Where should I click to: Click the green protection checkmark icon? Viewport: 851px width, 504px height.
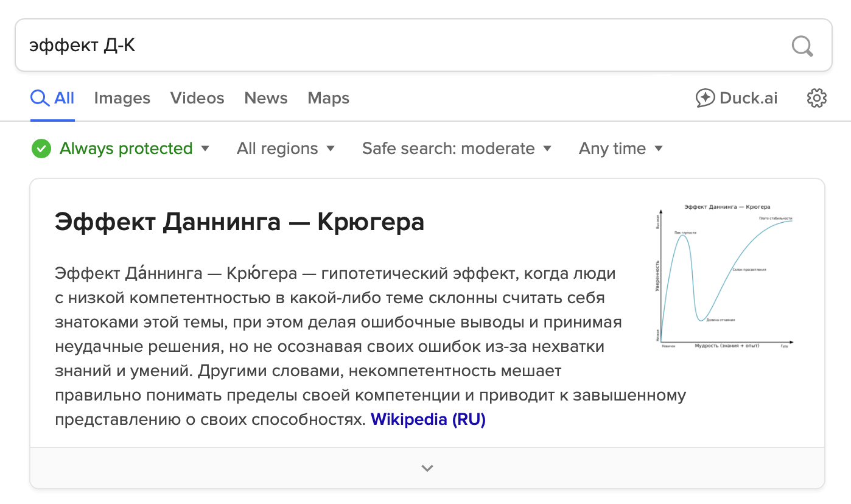41,149
